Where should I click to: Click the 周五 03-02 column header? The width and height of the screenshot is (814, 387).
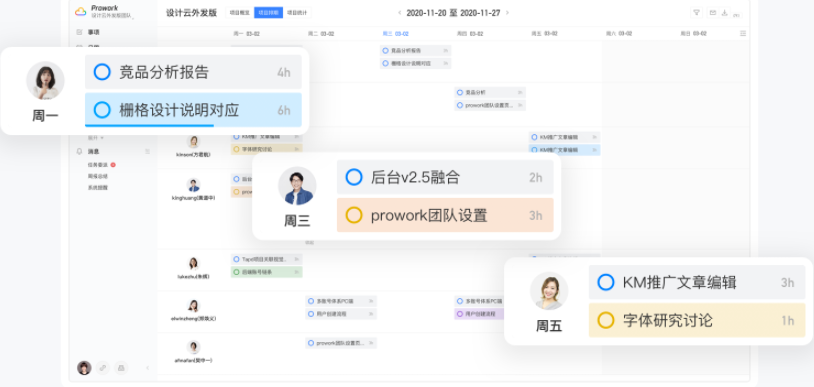tap(544, 33)
